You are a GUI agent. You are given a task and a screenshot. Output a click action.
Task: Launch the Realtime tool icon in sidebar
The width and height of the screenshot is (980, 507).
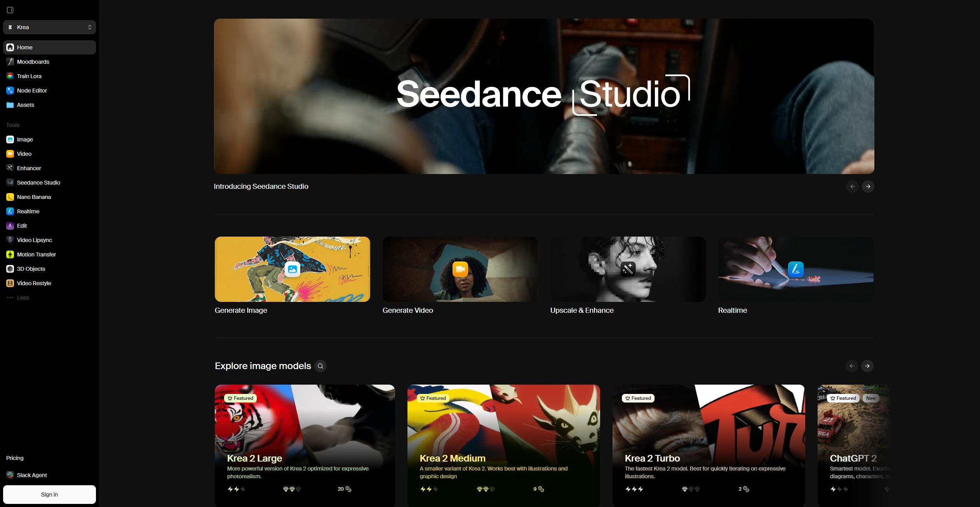[10, 211]
